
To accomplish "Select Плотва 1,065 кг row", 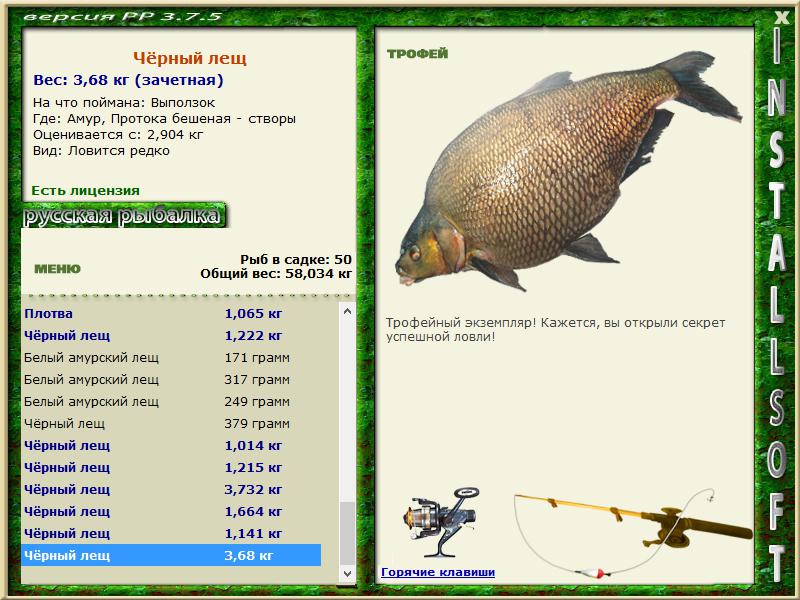I will tap(171, 313).
